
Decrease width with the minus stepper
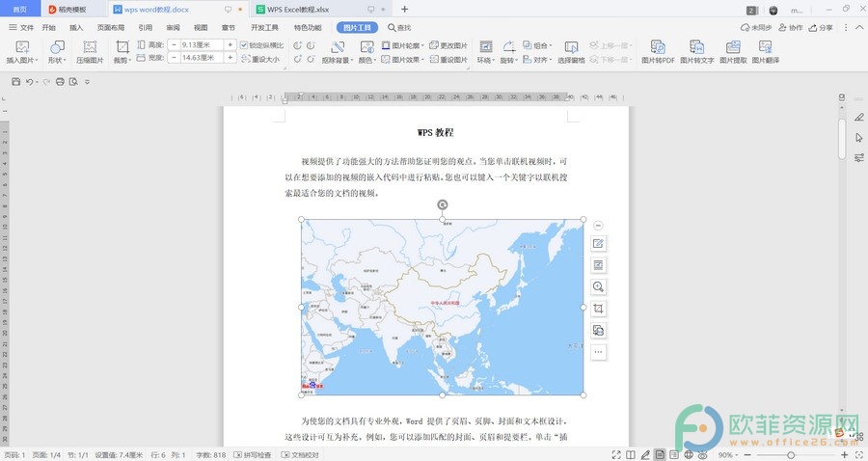click(174, 58)
